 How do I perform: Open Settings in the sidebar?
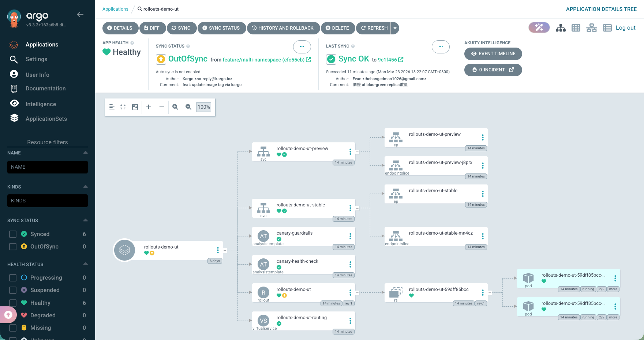point(36,59)
